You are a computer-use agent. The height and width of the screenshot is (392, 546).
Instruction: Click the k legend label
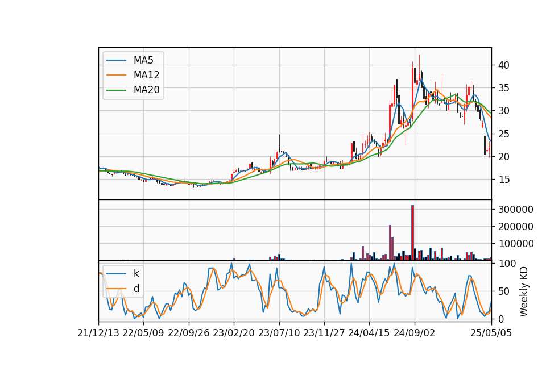point(136,273)
